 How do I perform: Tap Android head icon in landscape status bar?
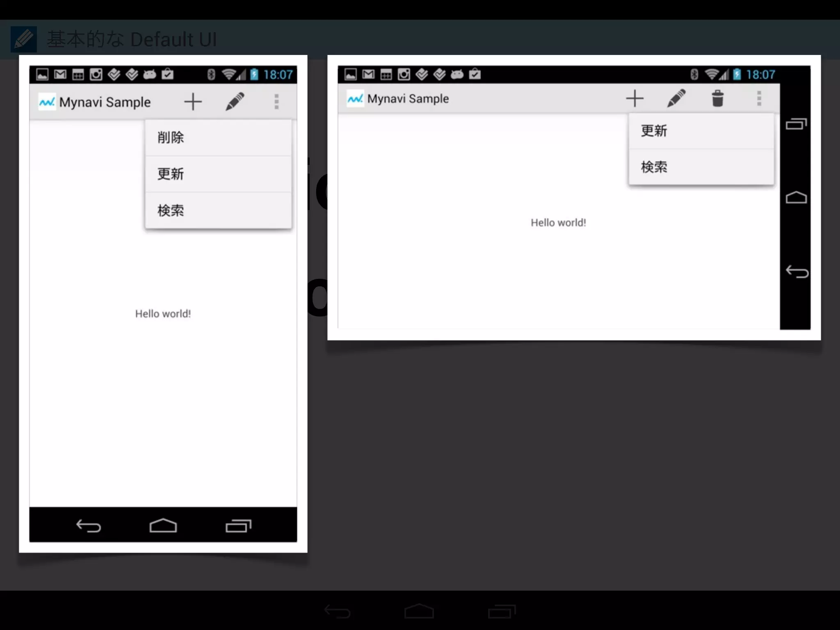(x=457, y=74)
